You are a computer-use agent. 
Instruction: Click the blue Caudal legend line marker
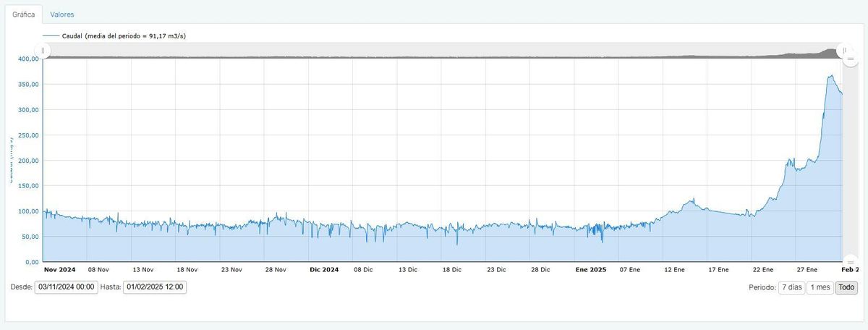pos(51,35)
